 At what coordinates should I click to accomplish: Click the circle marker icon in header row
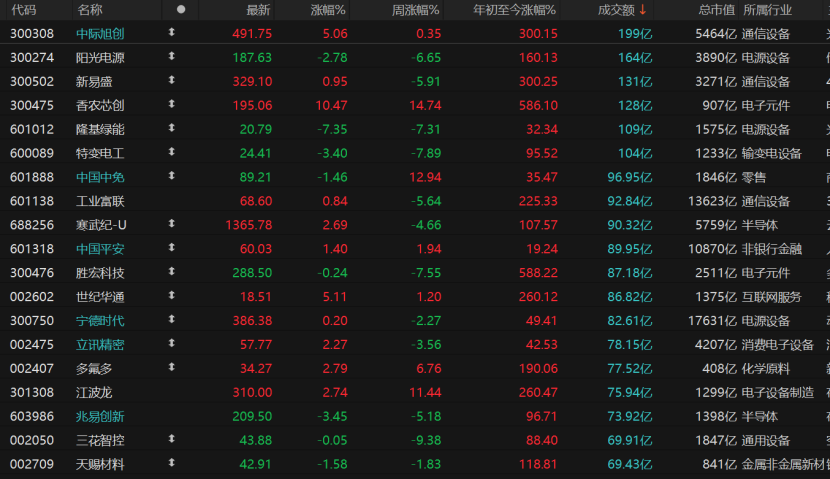click(181, 10)
